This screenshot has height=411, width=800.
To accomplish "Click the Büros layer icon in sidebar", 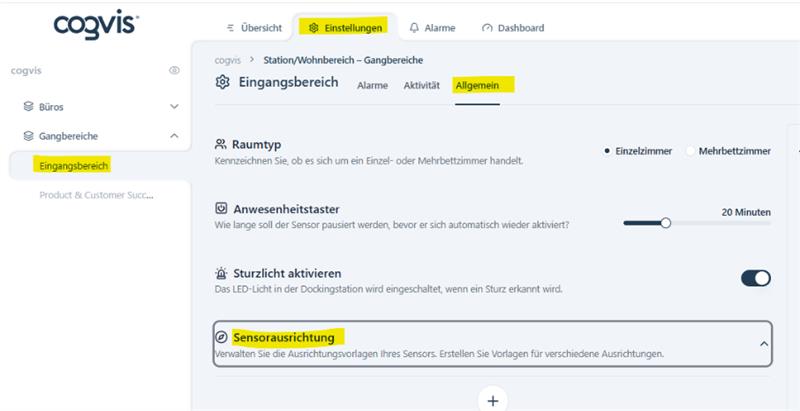I will point(29,106).
